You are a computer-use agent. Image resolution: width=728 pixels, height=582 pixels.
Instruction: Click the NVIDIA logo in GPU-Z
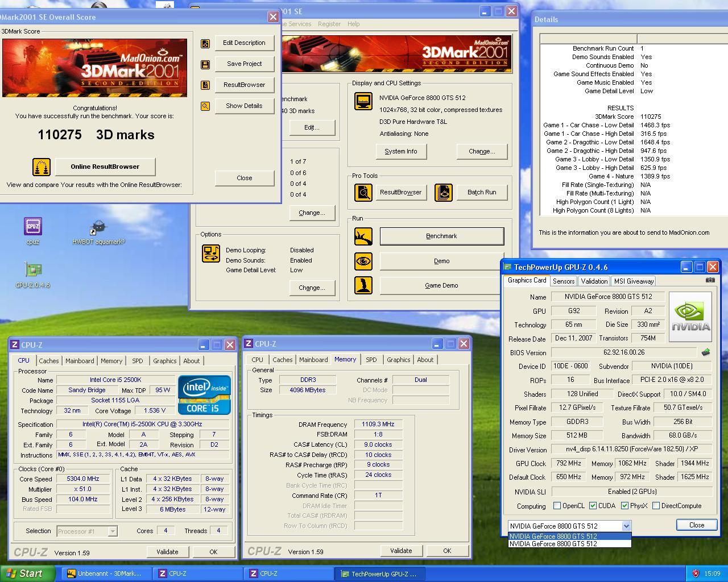point(690,317)
